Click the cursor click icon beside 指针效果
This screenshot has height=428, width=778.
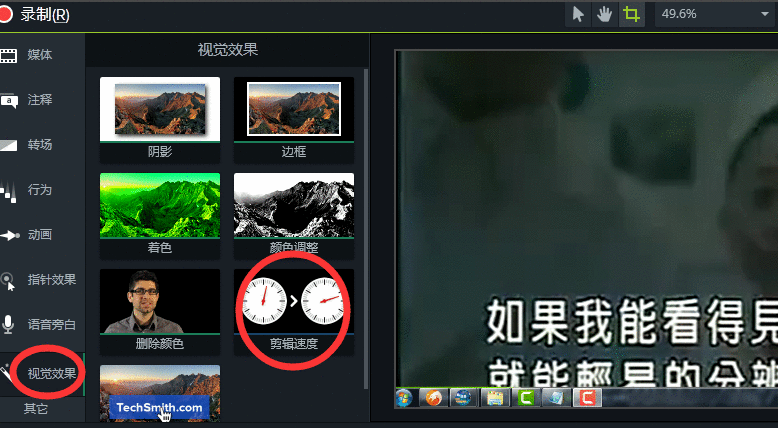[x=8, y=281]
